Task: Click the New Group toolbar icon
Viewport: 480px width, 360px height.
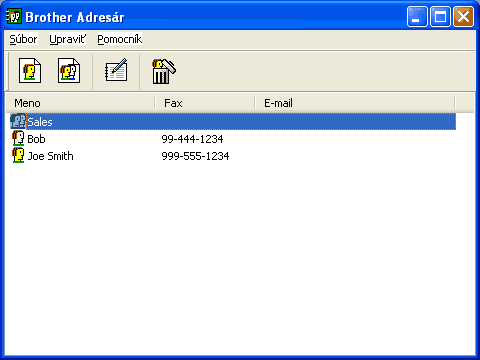Action: click(69, 71)
